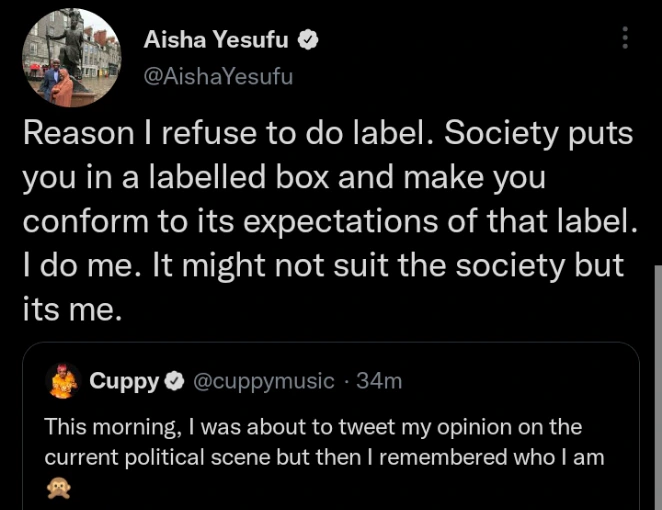Click Aisha Yesufu's profile picture
Viewport: 662px width, 510px height.
[x=69, y=57]
